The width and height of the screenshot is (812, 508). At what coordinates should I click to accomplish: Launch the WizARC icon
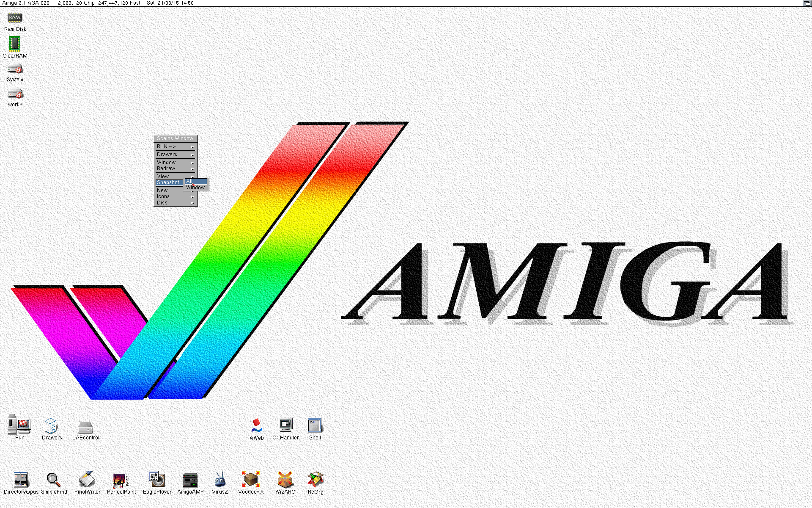(x=285, y=480)
